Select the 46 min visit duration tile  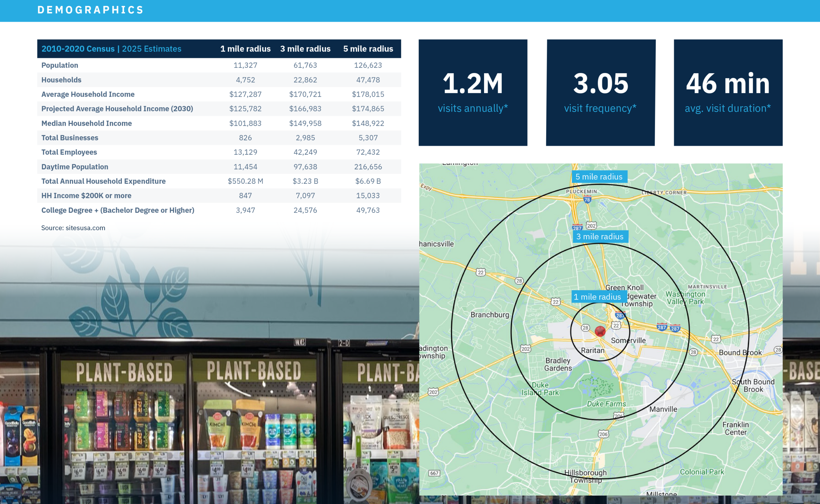(x=728, y=93)
